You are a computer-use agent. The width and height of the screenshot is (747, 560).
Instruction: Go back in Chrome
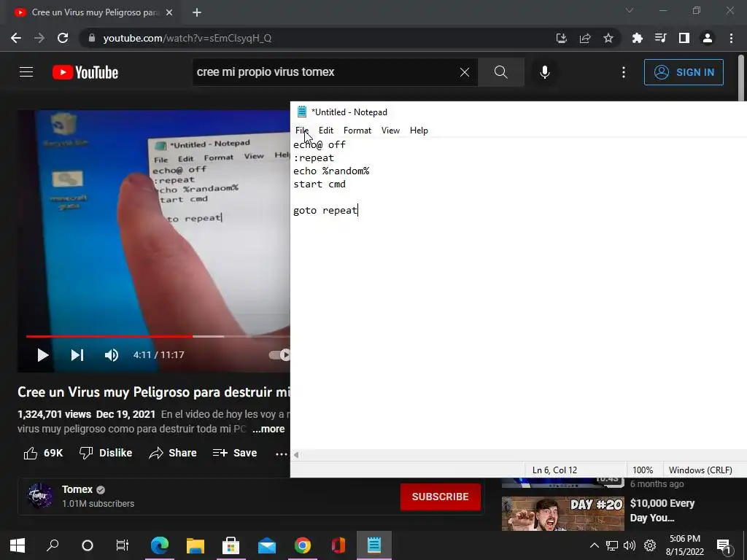[16, 38]
